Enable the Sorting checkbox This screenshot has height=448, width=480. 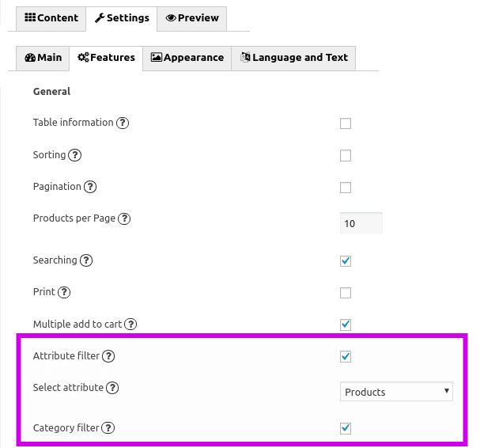point(346,155)
